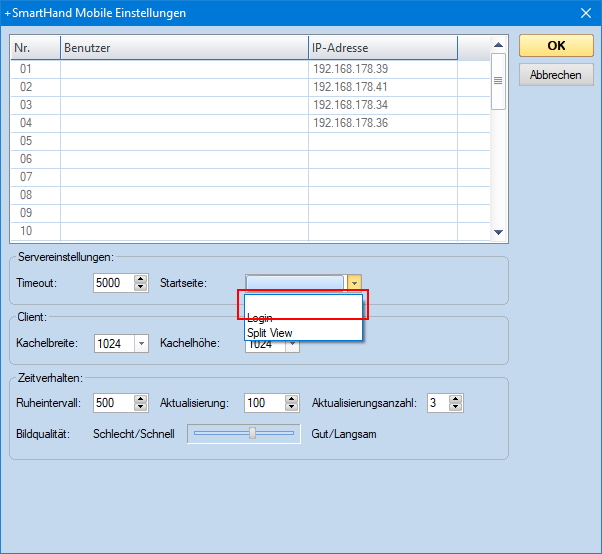Close the SmartHand Mobile Einstellungen dialog

click(x=586, y=13)
